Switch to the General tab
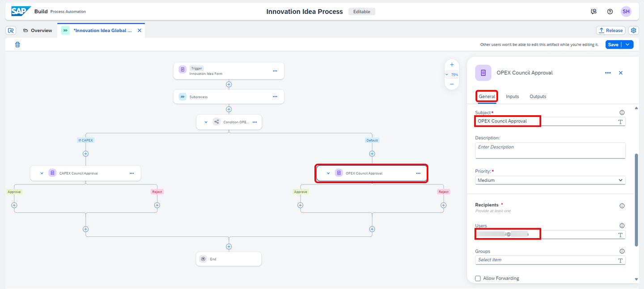The height and width of the screenshot is (289, 644). [487, 96]
